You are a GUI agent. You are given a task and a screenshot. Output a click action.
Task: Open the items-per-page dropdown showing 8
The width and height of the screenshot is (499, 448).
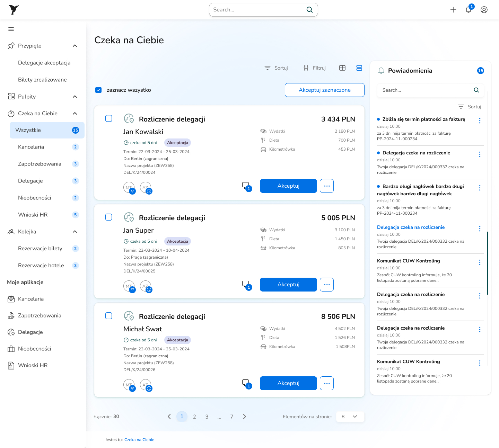(x=350, y=416)
